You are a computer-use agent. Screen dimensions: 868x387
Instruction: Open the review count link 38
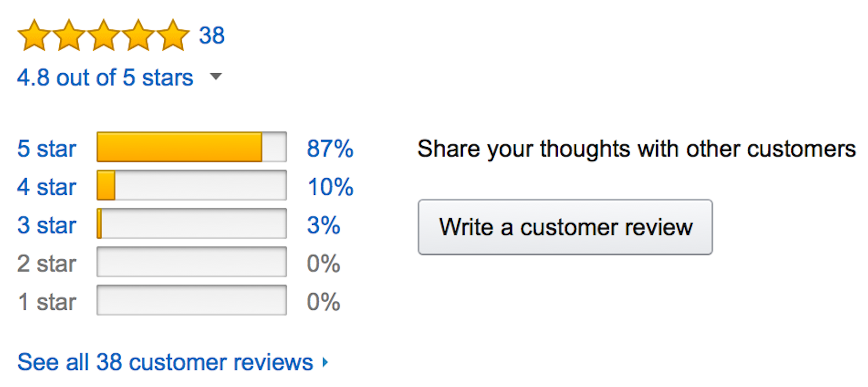pos(212,35)
